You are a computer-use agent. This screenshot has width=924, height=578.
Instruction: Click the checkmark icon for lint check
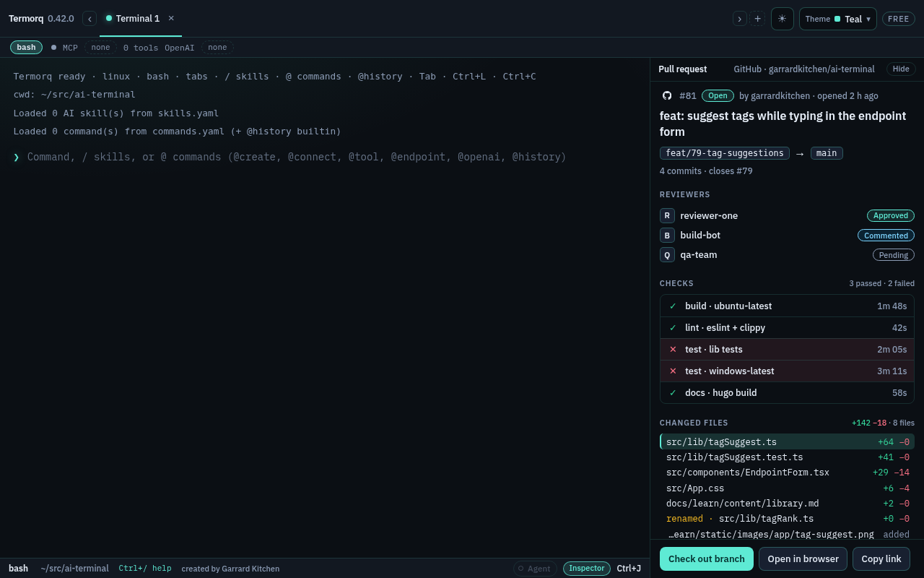click(x=673, y=327)
